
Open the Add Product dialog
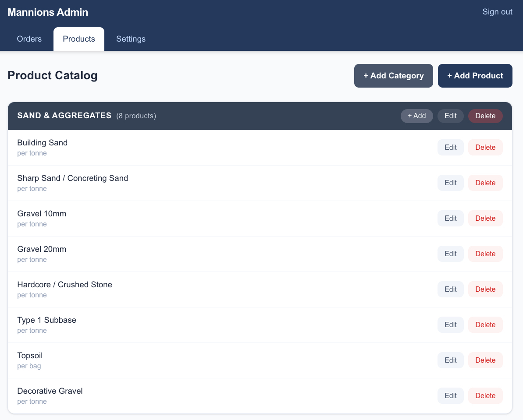pos(475,75)
